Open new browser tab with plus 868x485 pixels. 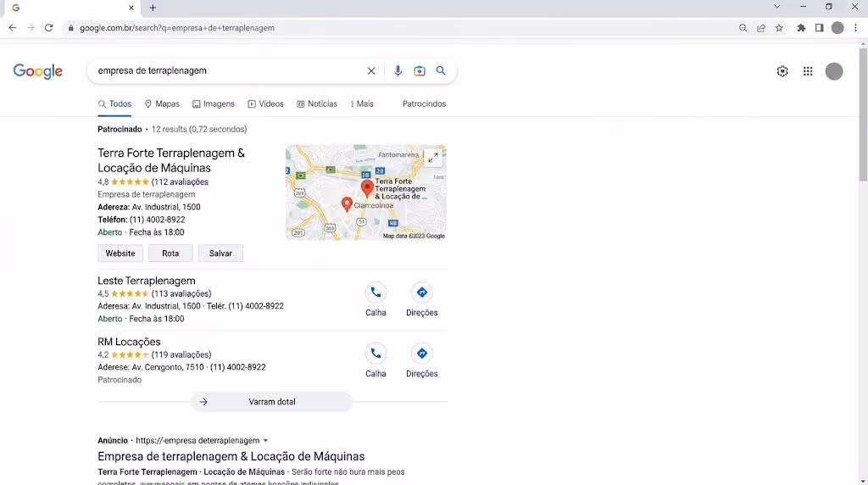pyautogui.click(x=153, y=8)
